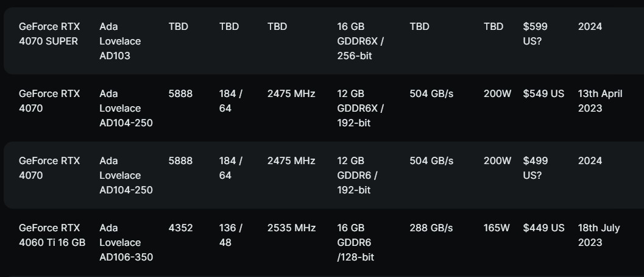The height and width of the screenshot is (277, 644).
Task: Click the Ada Lovelace AD106-350 cell
Action: click(x=126, y=242)
